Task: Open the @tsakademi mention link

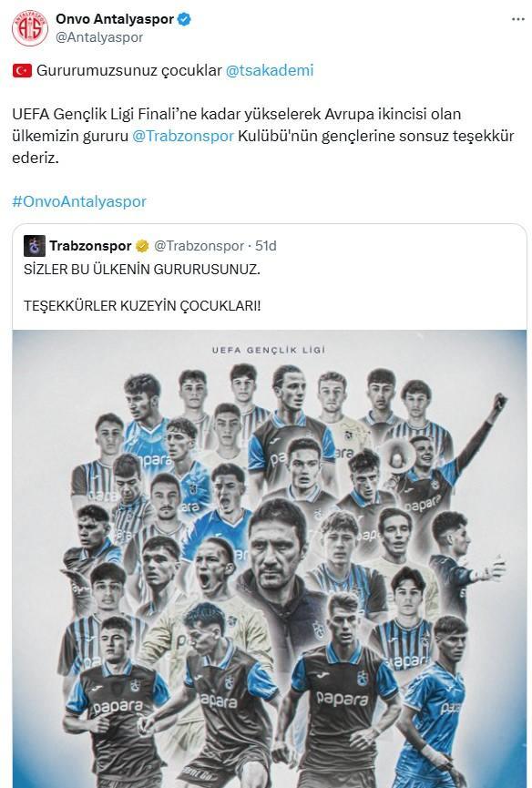Action: coord(270,70)
